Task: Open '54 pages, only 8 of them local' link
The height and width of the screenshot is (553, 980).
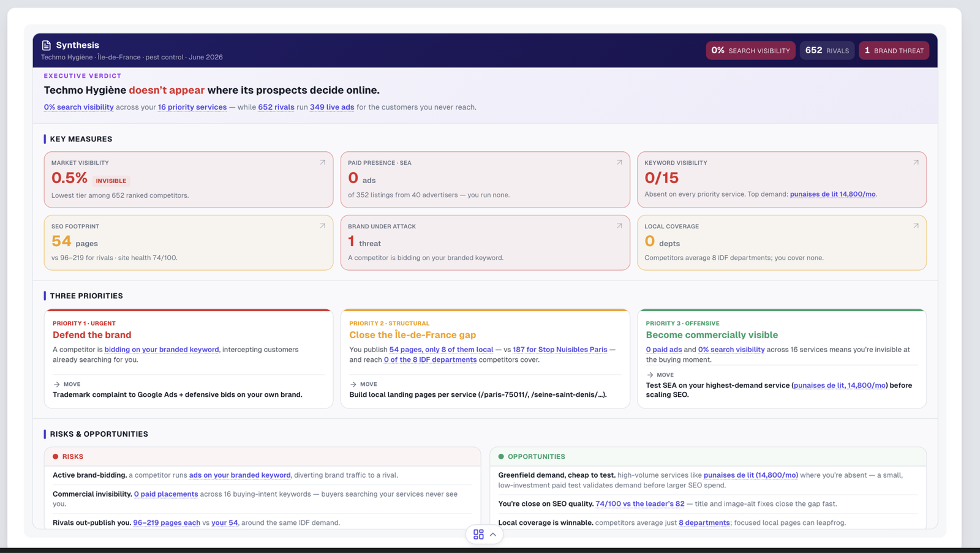Action: coord(441,350)
